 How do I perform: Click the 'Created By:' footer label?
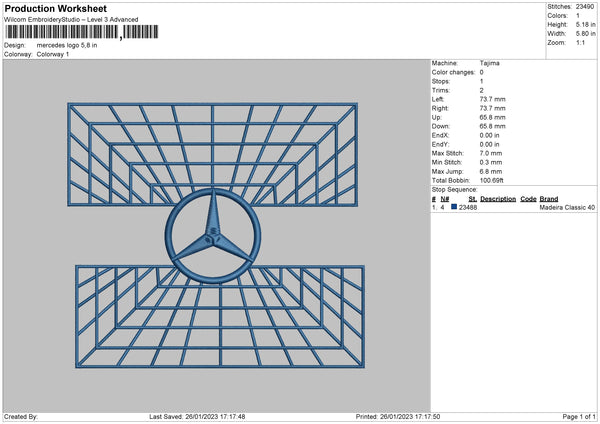(x=21, y=417)
